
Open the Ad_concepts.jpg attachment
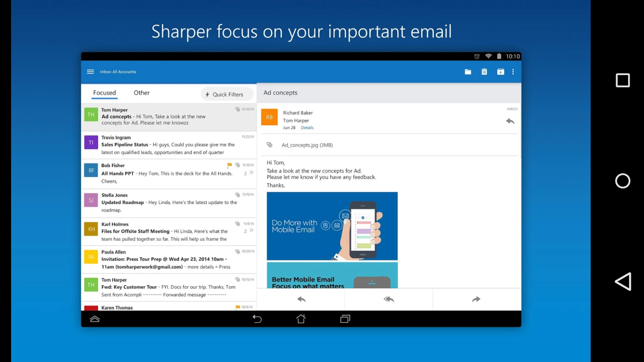[307, 145]
